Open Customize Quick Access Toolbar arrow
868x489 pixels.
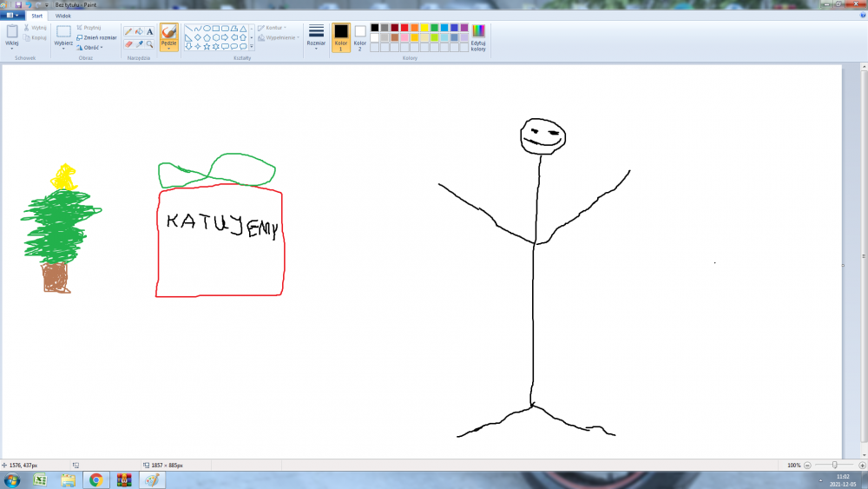47,4
